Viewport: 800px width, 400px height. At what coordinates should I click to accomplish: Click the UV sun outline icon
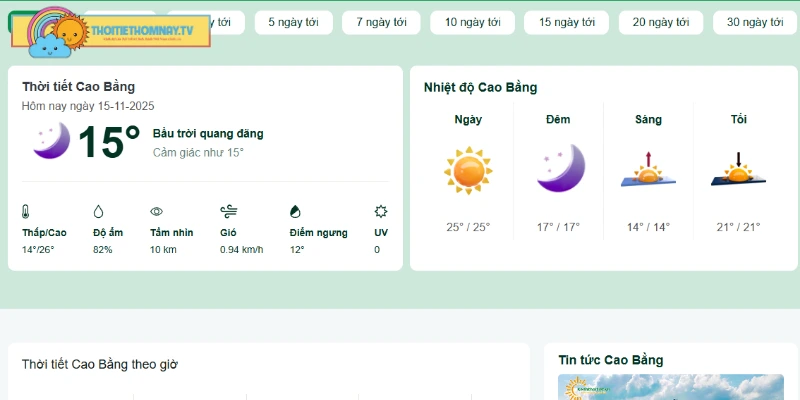(381, 211)
